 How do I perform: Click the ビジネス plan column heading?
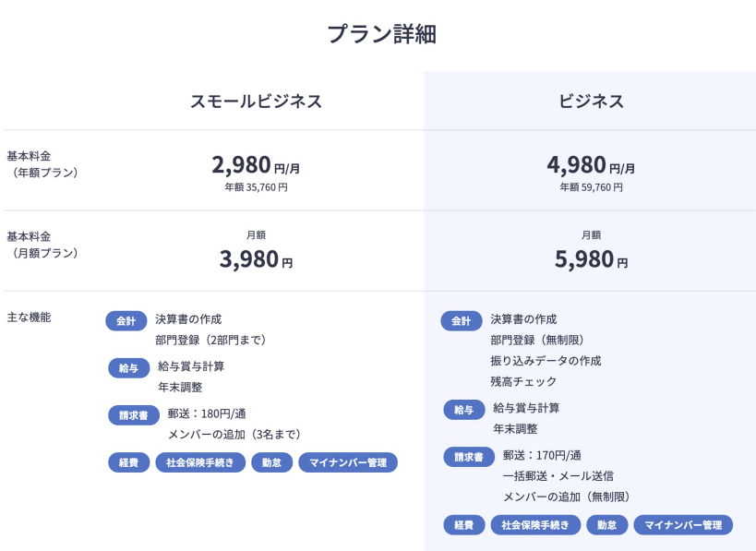pos(591,102)
